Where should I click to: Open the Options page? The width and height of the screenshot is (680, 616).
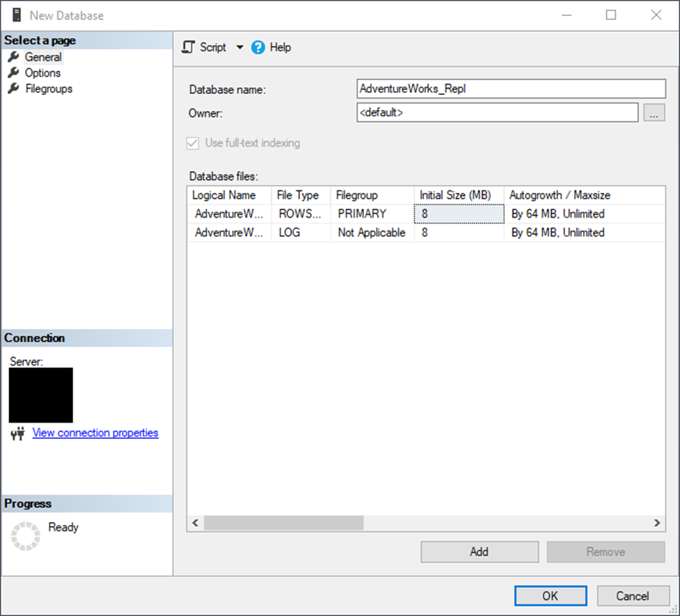43,73
